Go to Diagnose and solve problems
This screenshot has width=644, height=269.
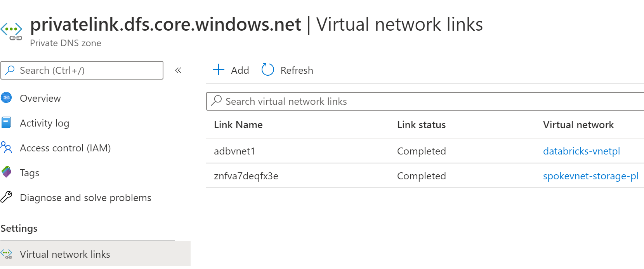pyautogui.click(x=85, y=198)
